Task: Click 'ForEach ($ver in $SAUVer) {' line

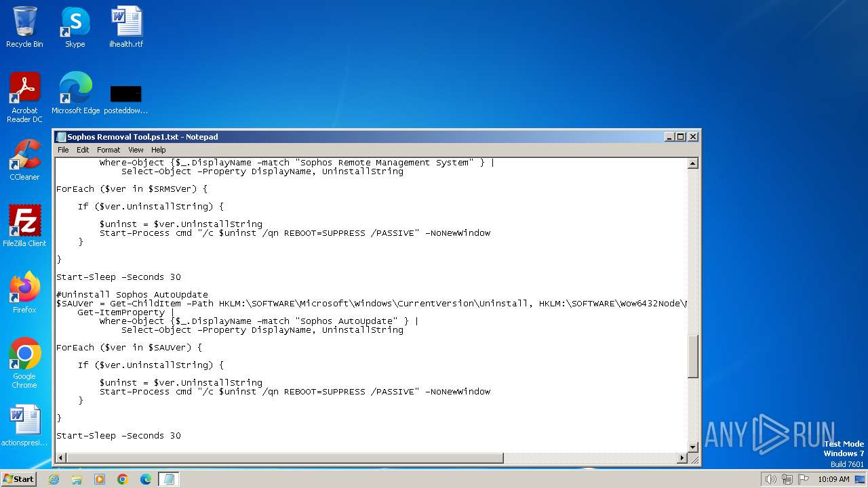Action: point(130,348)
